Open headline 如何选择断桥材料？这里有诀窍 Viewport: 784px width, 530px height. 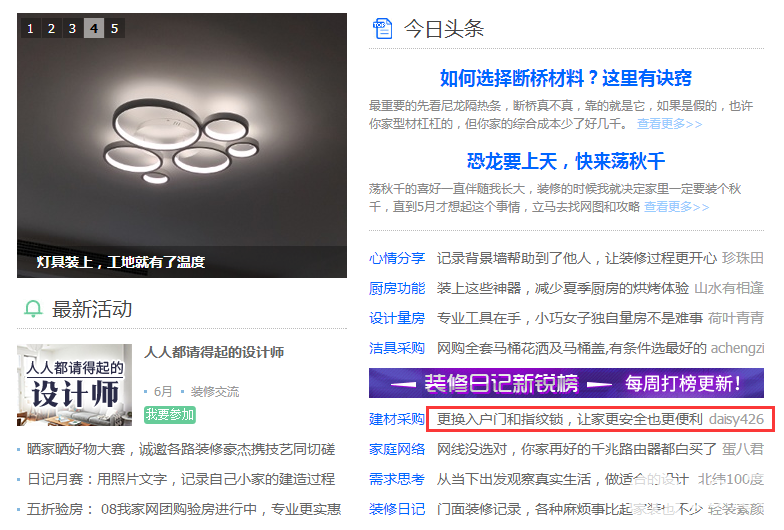click(566, 78)
